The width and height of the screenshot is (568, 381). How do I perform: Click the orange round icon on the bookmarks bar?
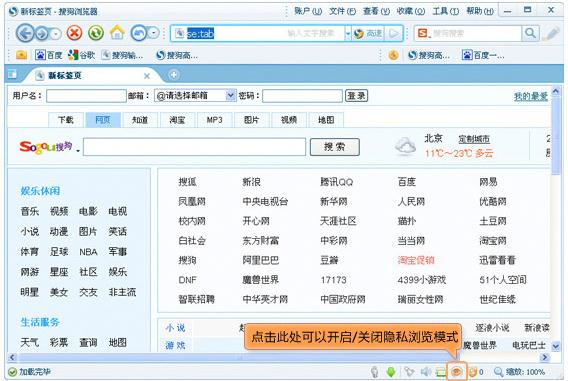pyautogui.click(x=393, y=55)
